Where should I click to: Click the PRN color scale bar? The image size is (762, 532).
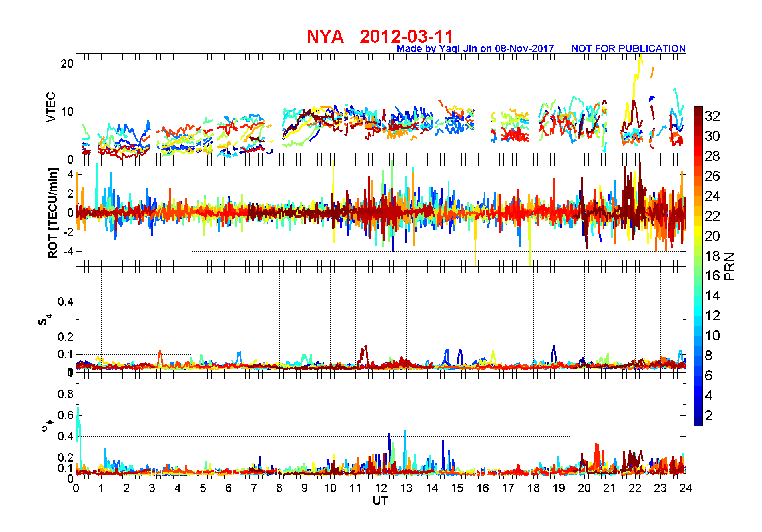pos(698,266)
